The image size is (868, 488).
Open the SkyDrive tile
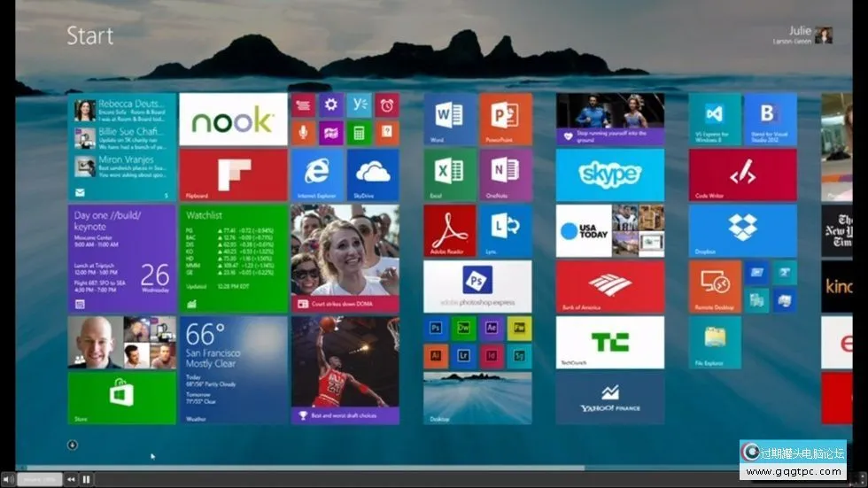tap(372, 174)
